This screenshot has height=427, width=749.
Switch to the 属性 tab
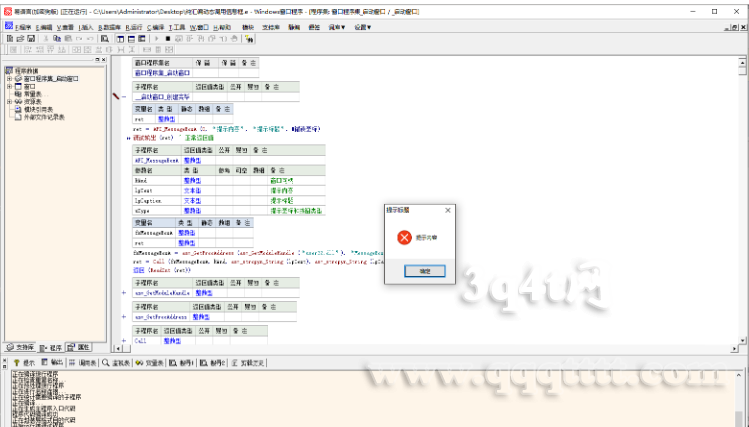(x=78, y=347)
